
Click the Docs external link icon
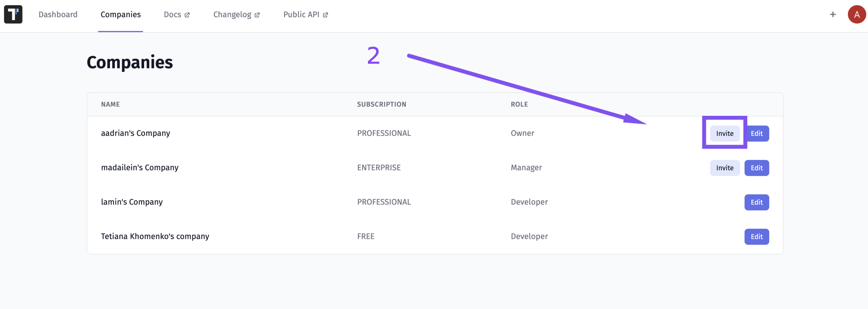pos(187,15)
